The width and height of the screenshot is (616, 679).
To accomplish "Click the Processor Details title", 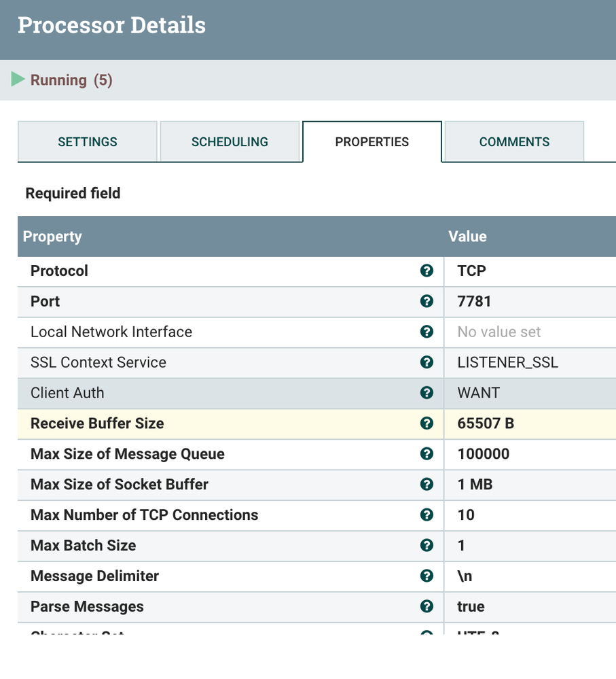I will click(x=111, y=25).
